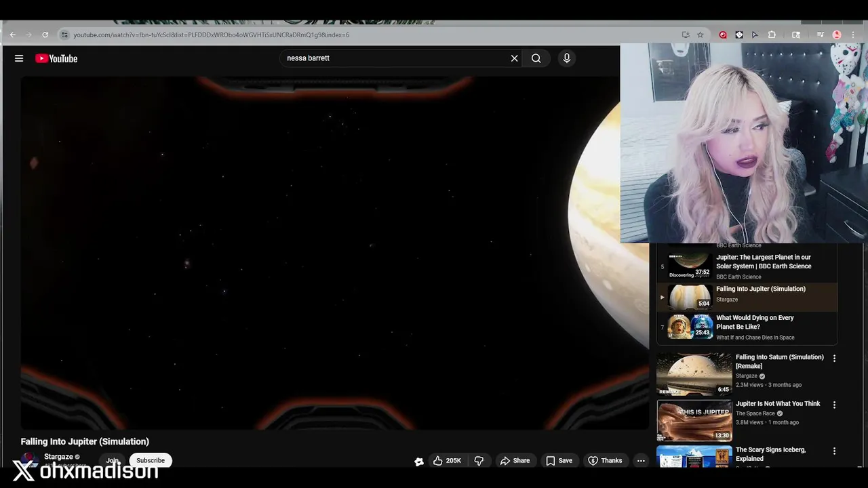Click the install app icon in address bar
This screenshot has height=488, width=868.
click(x=686, y=35)
